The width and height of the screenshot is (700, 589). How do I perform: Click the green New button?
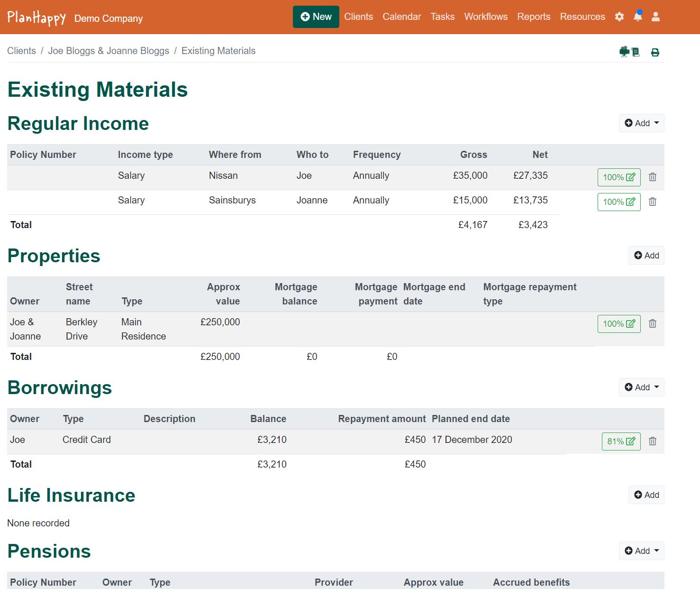pos(316,17)
